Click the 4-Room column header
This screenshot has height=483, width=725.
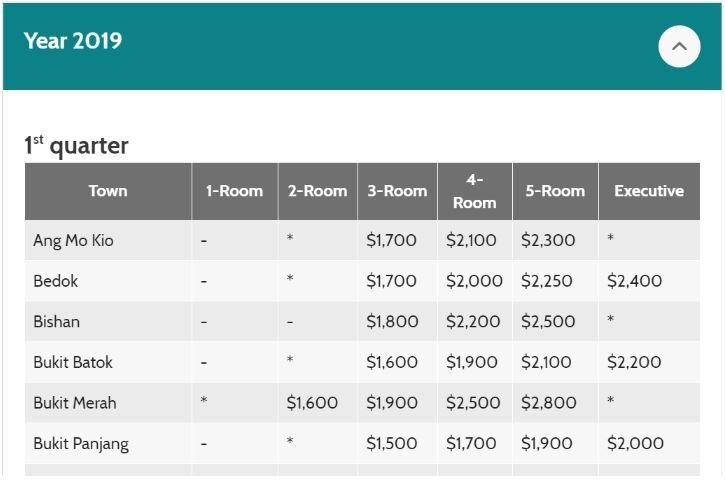click(x=475, y=191)
